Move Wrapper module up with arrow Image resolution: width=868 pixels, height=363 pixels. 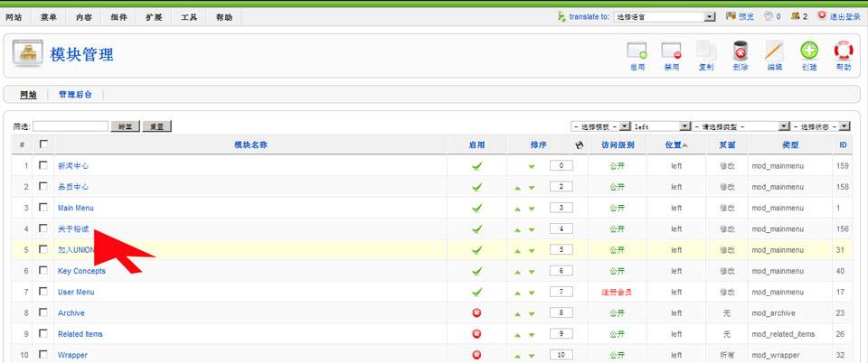[517, 355]
